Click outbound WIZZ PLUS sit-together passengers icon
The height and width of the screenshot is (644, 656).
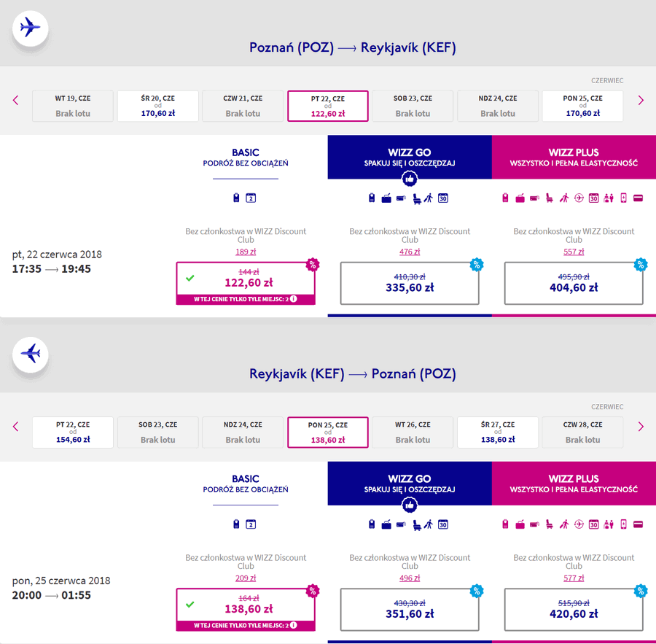point(609,198)
